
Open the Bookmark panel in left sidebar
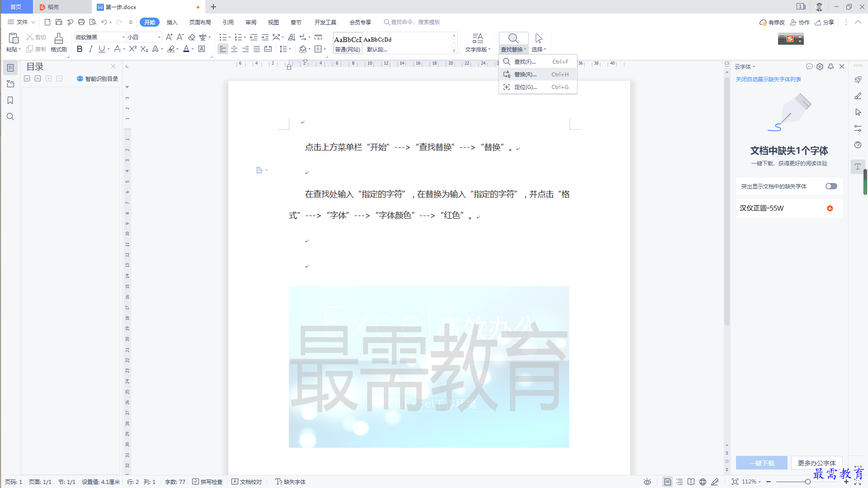tap(10, 100)
